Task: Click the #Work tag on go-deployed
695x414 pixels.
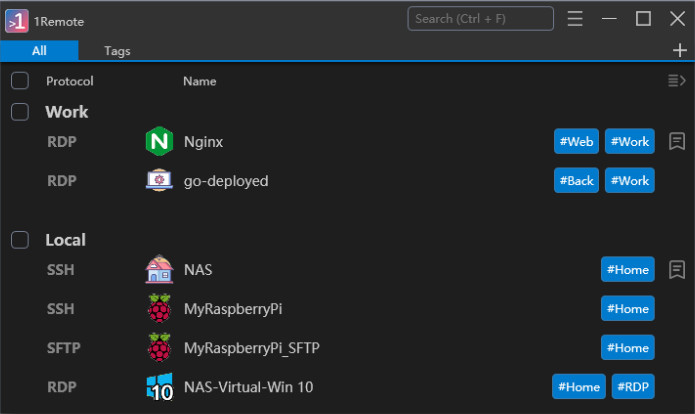Action: [629, 180]
